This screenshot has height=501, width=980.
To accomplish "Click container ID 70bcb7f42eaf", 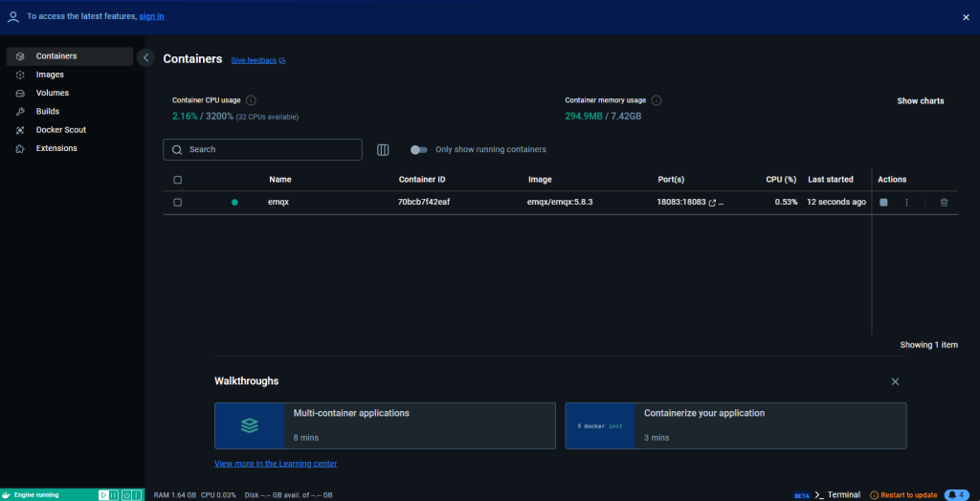I will point(422,203).
